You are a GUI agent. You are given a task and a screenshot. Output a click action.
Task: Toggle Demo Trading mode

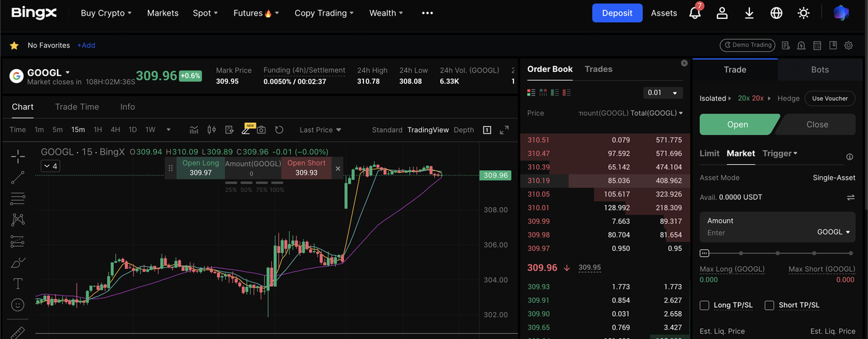tap(747, 45)
